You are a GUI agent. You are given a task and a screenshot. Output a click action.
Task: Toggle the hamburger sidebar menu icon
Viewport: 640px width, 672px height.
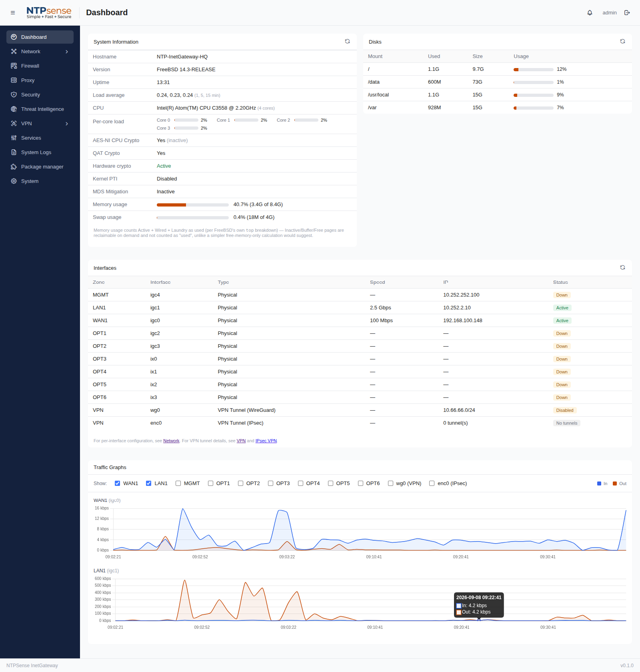pyautogui.click(x=13, y=13)
